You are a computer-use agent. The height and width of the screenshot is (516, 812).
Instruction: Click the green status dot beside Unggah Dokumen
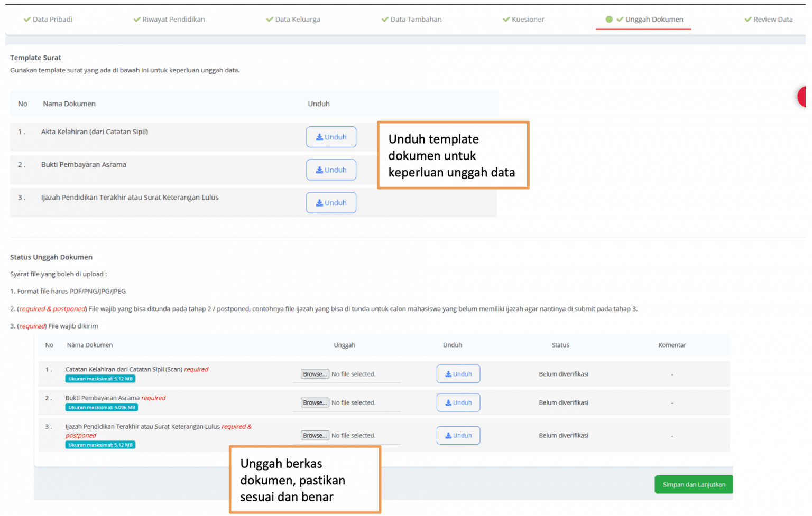tap(609, 19)
